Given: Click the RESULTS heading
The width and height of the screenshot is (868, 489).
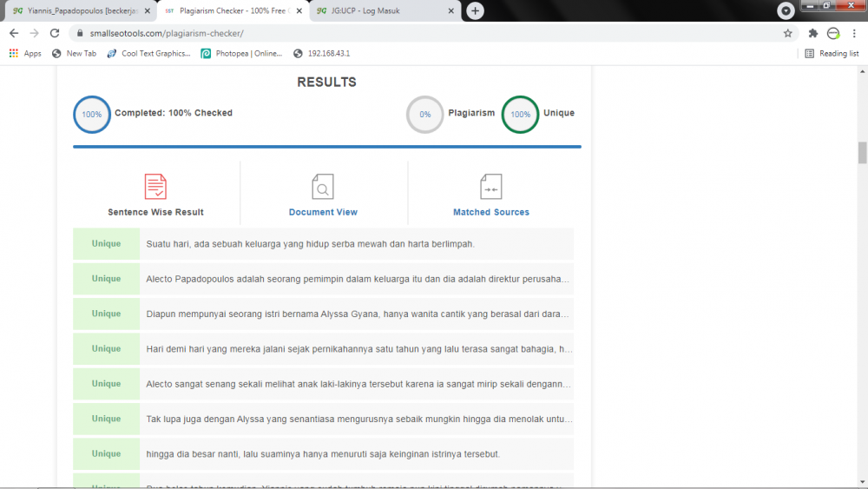Looking at the screenshot, I should [x=326, y=82].
